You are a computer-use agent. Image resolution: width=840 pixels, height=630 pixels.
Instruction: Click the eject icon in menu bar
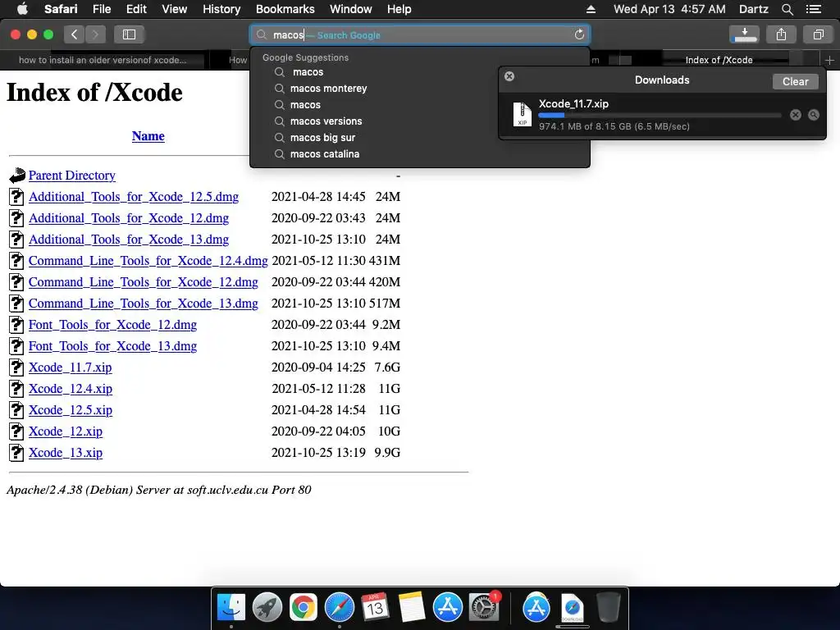point(591,9)
